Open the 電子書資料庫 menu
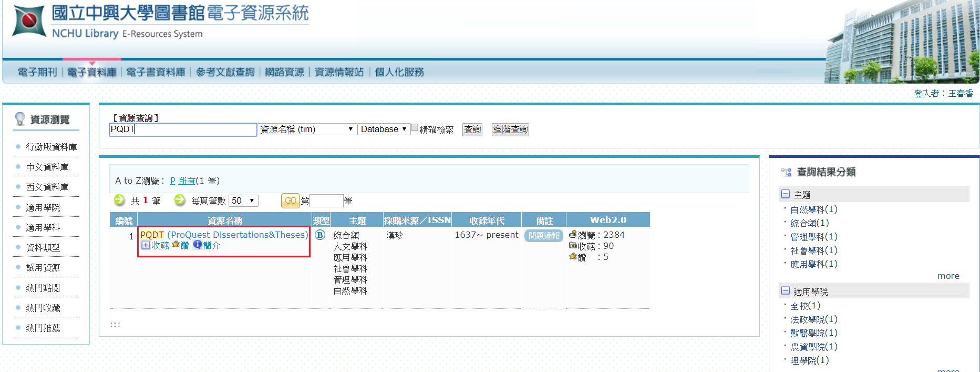 156,72
